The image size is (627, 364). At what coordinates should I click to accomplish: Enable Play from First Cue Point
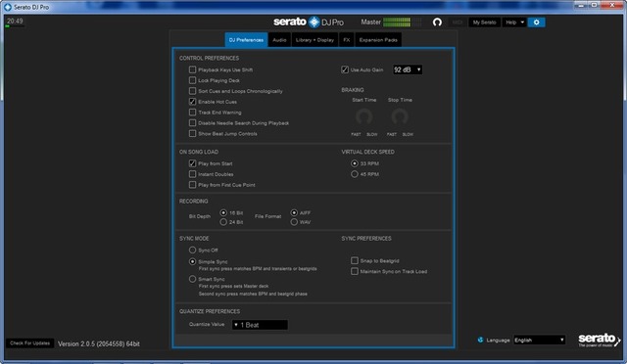192,185
